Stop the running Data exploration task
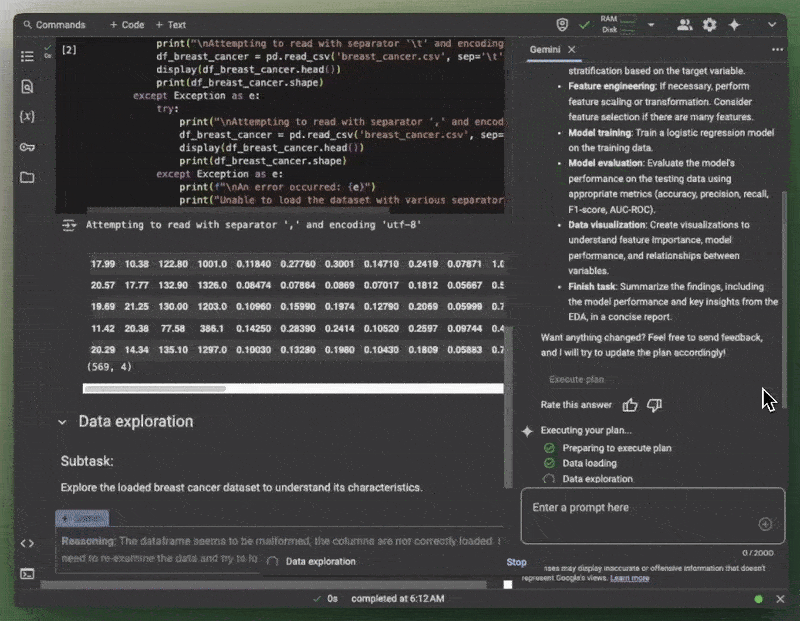 tap(516, 562)
